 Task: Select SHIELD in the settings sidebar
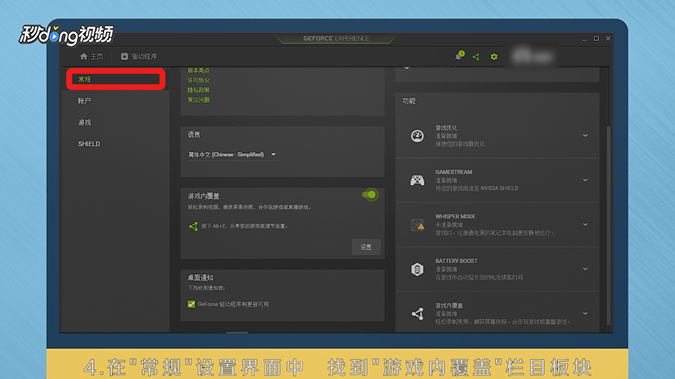pos(89,144)
